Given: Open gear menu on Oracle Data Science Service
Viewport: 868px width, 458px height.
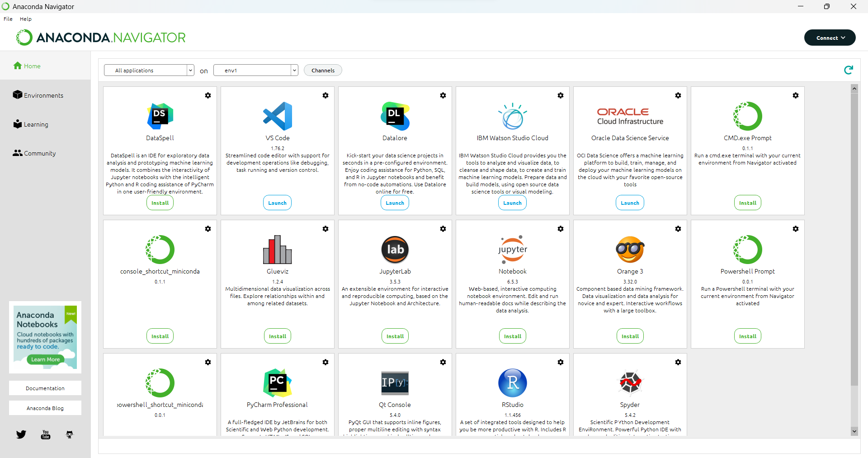Looking at the screenshot, I should [x=678, y=95].
